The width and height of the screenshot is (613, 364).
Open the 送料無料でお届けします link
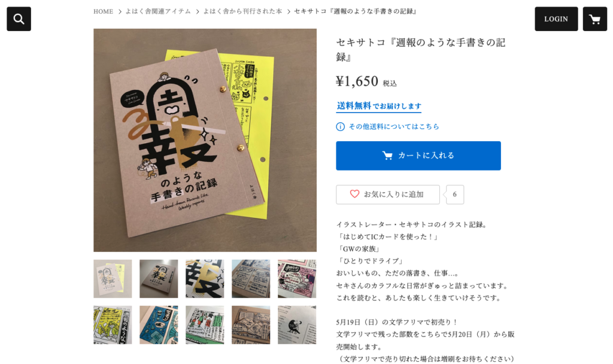(x=379, y=107)
